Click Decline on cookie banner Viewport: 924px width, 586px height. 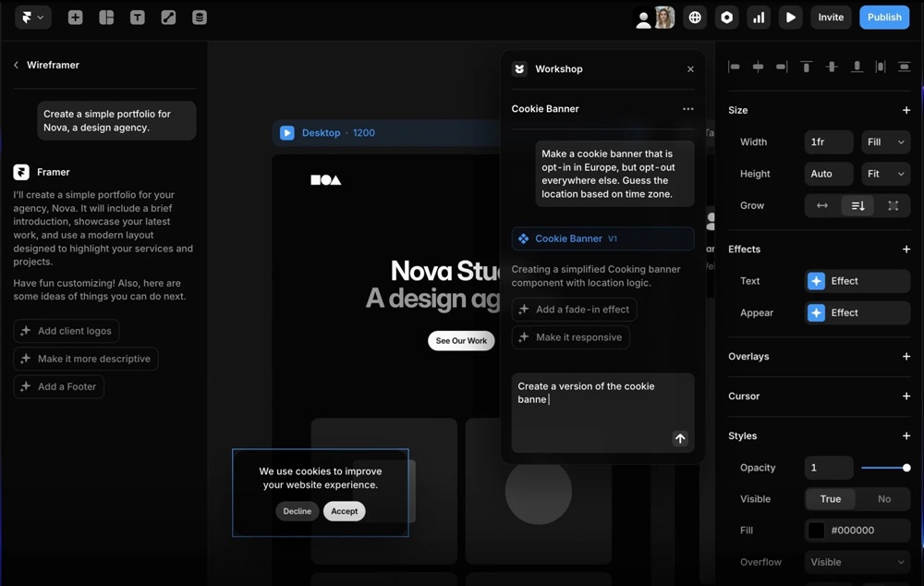pos(297,511)
